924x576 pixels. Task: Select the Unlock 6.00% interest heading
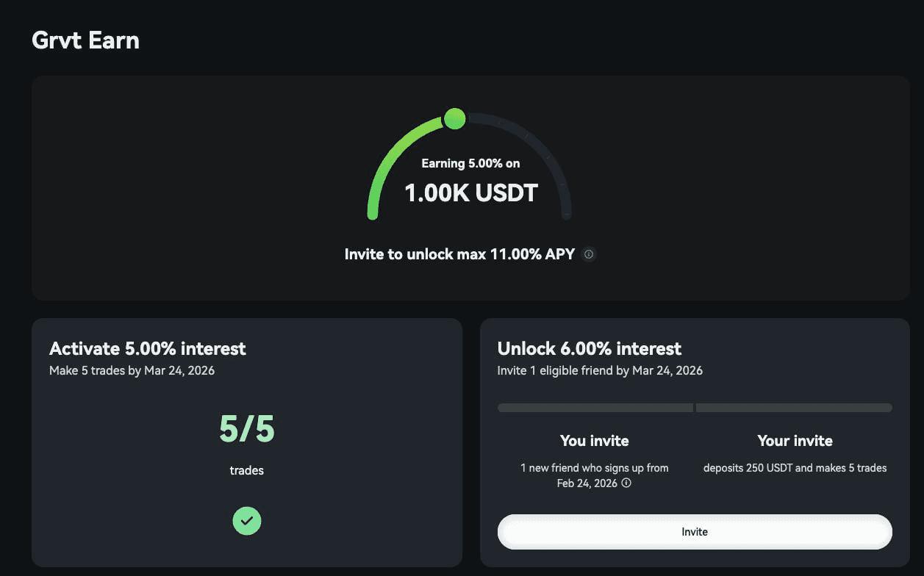pyautogui.click(x=590, y=348)
